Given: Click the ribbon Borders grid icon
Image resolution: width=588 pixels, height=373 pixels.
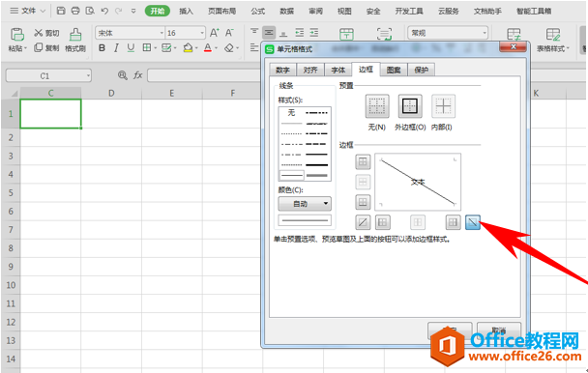Looking at the screenshot, I should pos(147,47).
